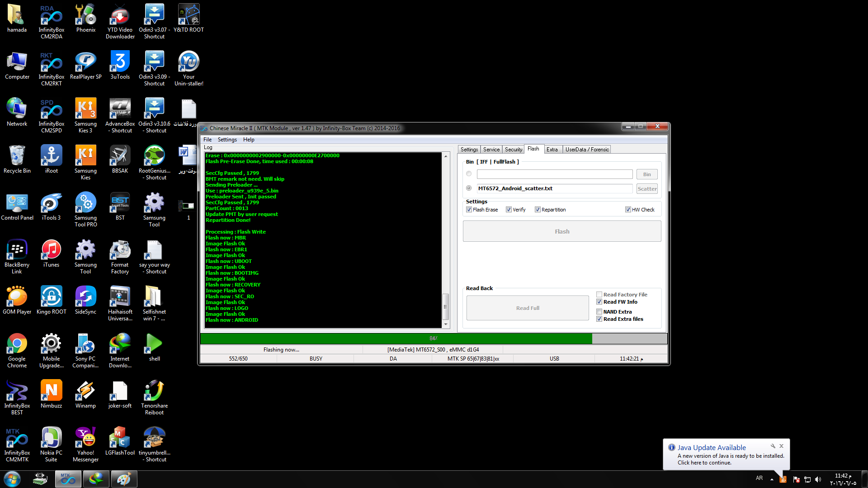Image resolution: width=868 pixels, height=488 pixels.
Task: Switch to the MTK app taskbar button
Action: [68, 479]
